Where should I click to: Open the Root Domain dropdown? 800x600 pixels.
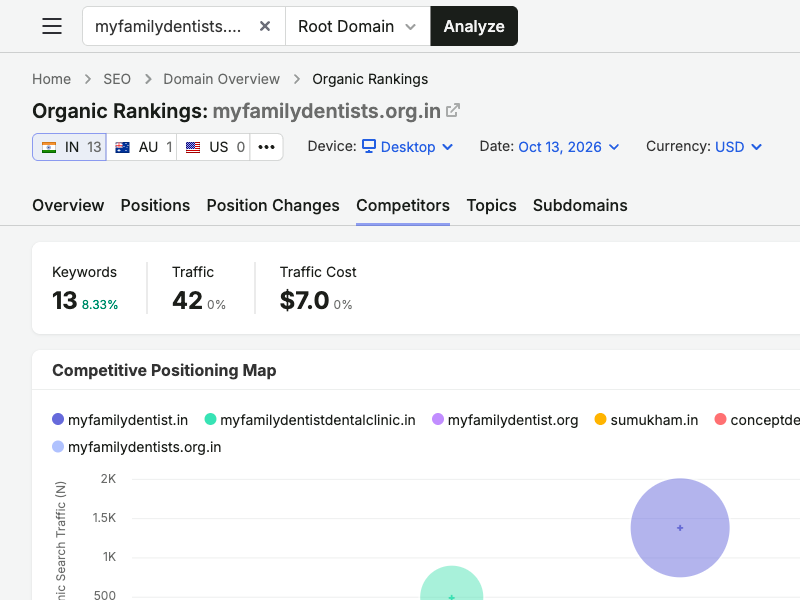pyautogui.click(x=358, y=26)
